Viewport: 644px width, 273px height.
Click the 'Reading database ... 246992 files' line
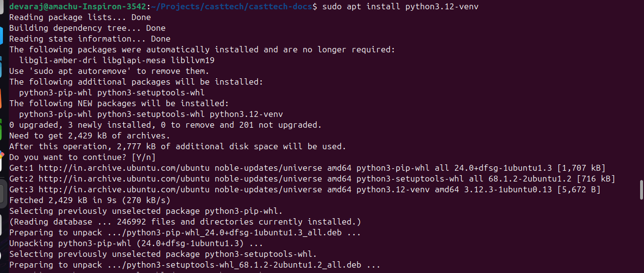point(185,222)
